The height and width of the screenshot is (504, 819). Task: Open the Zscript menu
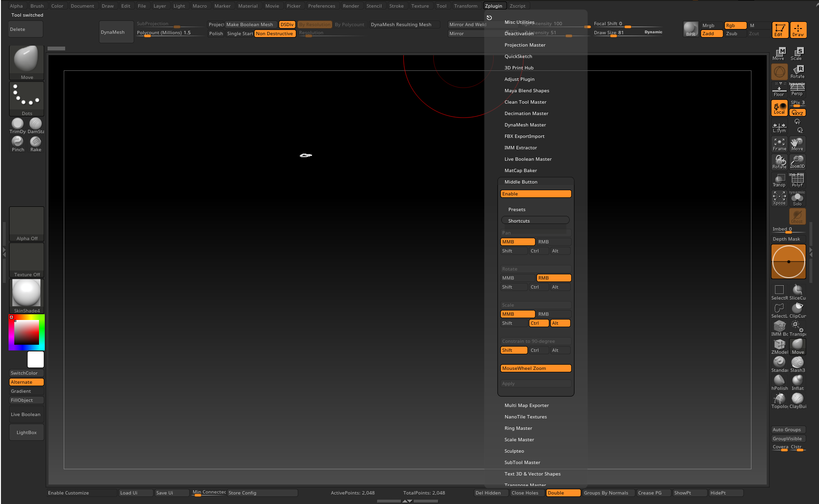(517, 6)
